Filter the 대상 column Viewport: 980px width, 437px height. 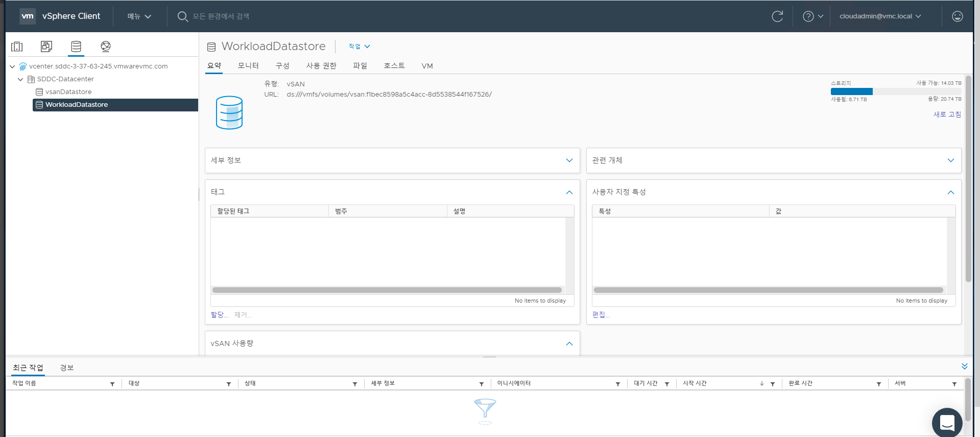click(x=229, y=384)
